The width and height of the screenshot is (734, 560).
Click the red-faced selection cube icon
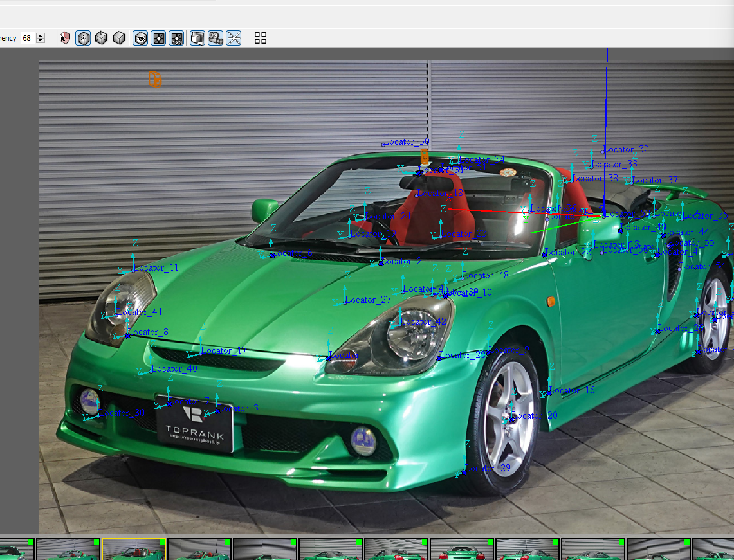click(x=65, y=39)
